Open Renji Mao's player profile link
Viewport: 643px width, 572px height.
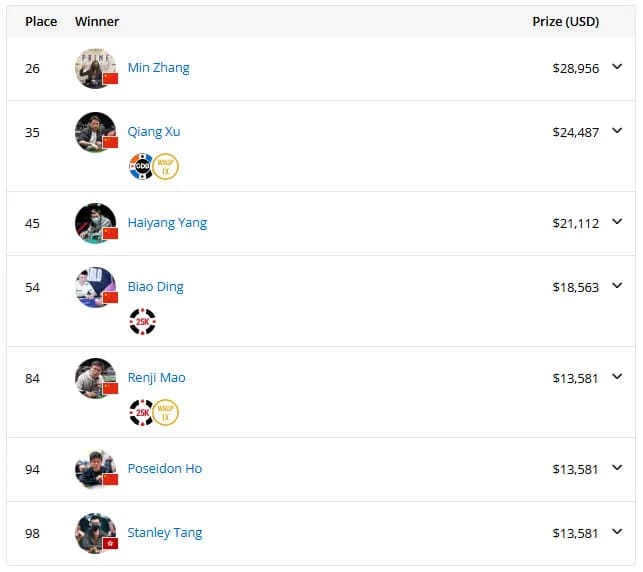(157, 378)
